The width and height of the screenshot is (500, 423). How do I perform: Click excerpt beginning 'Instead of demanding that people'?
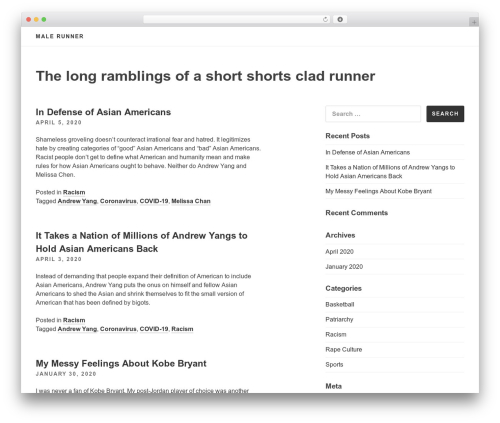tap(143, 289)
